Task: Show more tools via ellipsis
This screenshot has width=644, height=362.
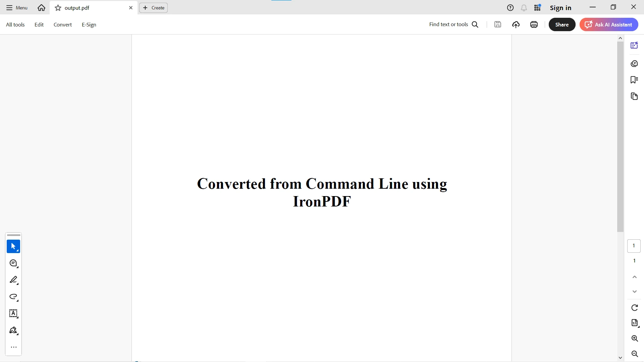Action: tap(13, 347)
